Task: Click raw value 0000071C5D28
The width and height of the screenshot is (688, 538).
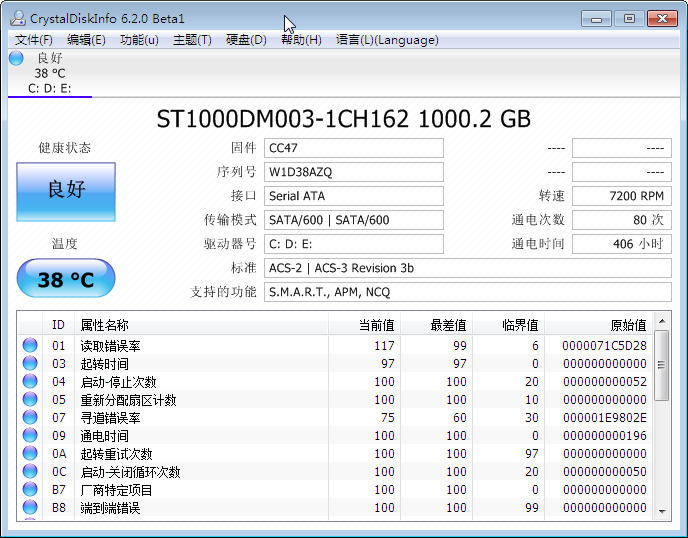Action: (x=604, y=346)
